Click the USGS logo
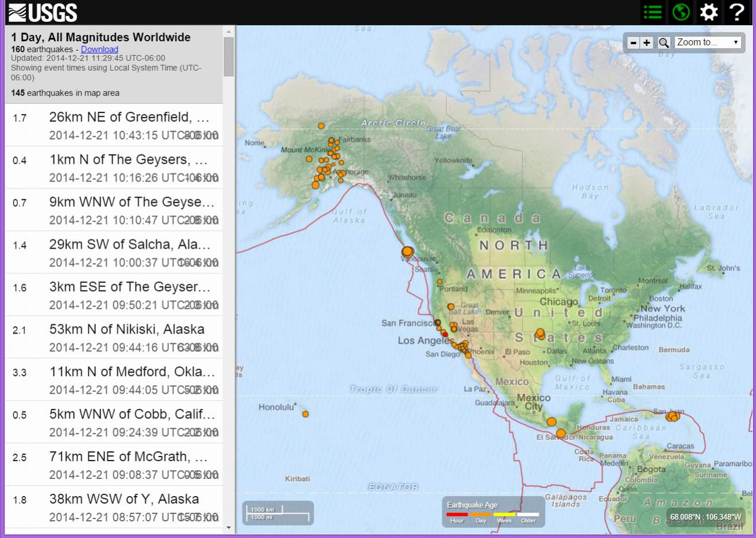 (43, 12)
